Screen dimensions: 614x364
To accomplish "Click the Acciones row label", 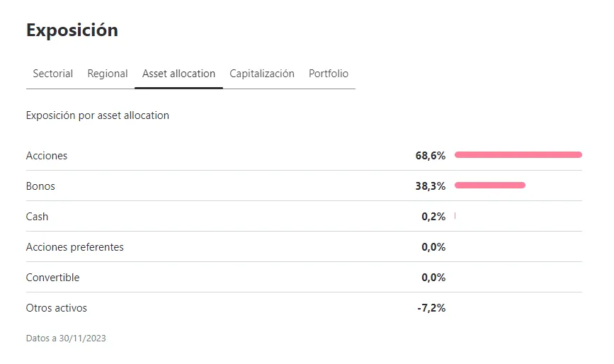I will pyautogui.click(x=47, y=156).
